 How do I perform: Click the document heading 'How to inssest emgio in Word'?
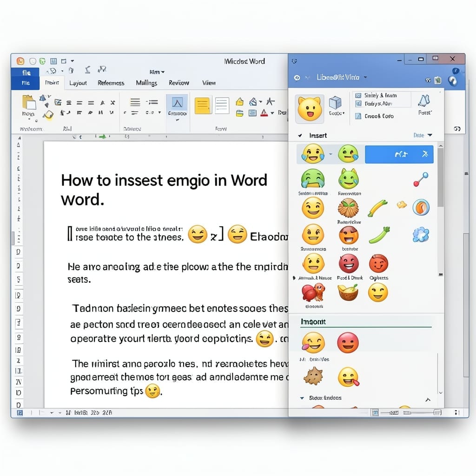(164, 180)
